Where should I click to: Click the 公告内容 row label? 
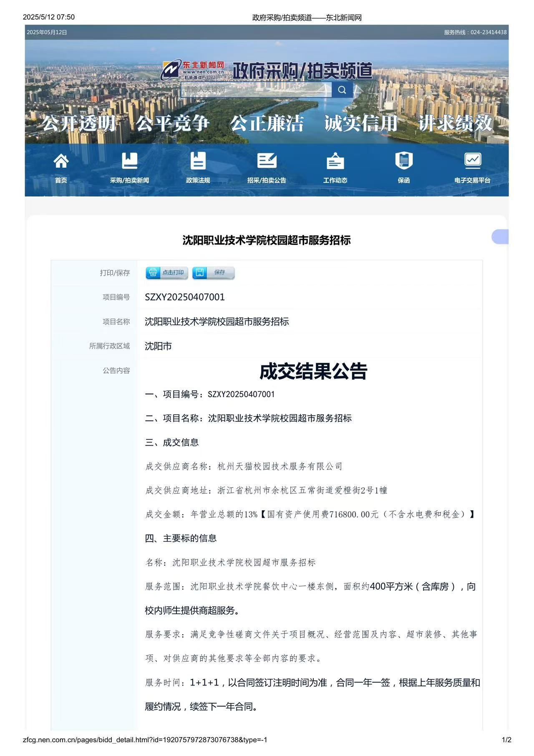tap(116, 370)
